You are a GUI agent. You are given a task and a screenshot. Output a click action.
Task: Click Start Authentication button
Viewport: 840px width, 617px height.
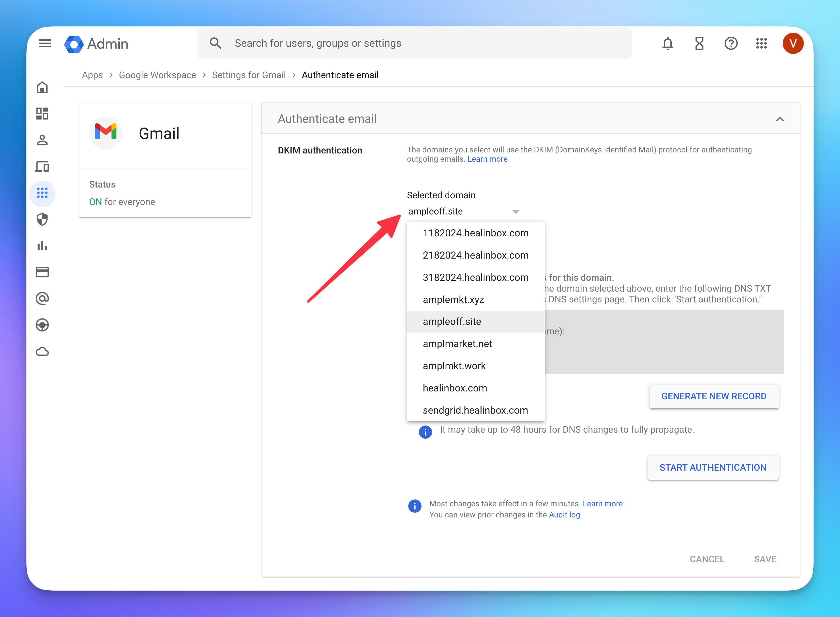pyautogui.click(x=713, y=468)
